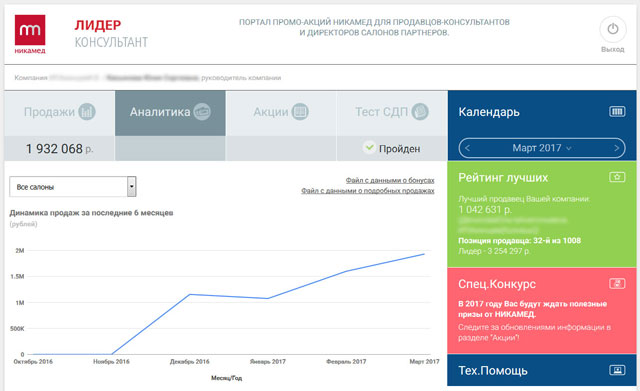Click the Лидер - 3 254 297 р. text
The image size is (640, 391).
494,251
